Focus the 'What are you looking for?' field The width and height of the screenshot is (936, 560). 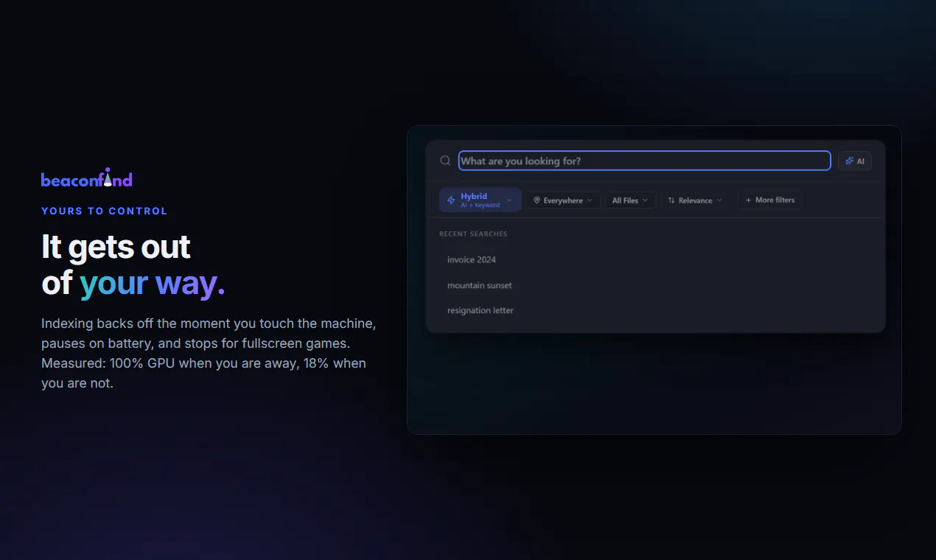point(644,161)
